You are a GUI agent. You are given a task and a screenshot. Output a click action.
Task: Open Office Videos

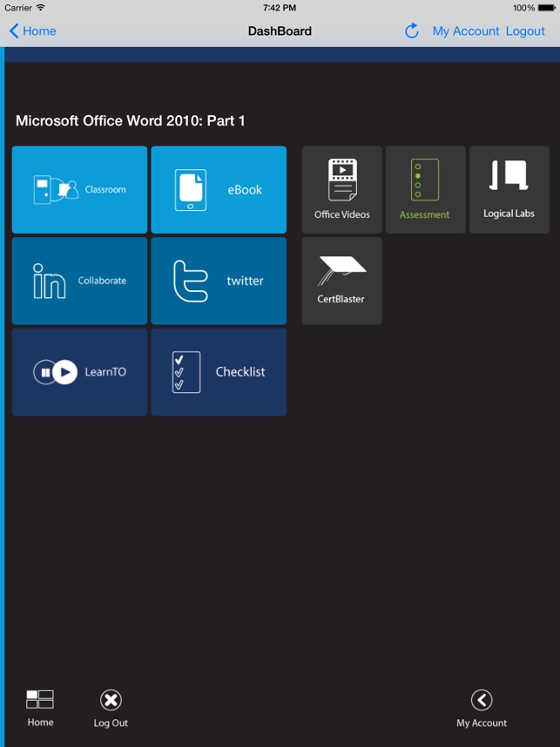342,190
